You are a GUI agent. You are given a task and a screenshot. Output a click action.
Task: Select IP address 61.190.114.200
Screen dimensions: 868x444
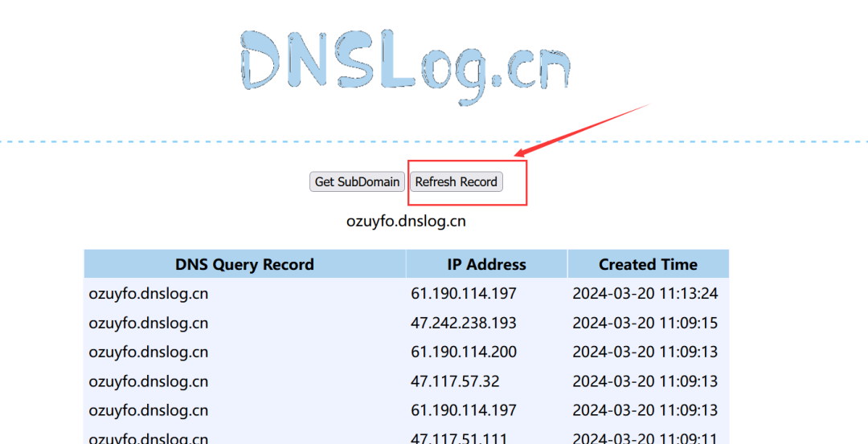click(464, 352)
